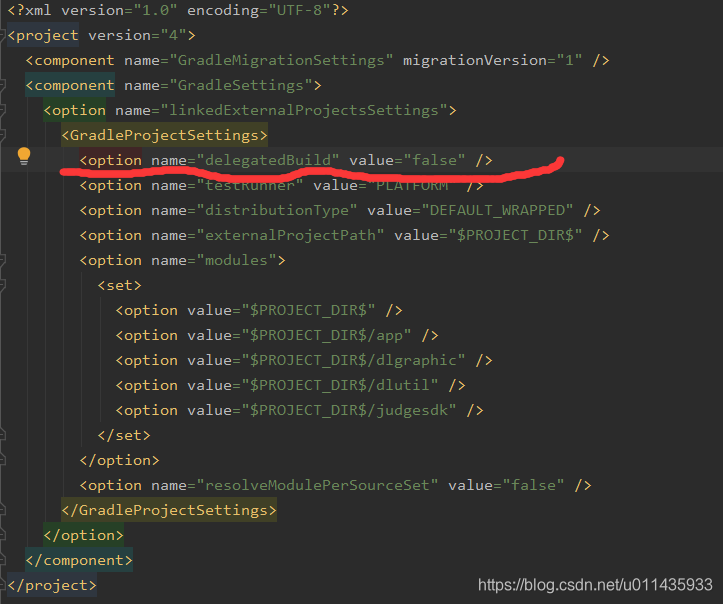This screenshot has height=604, width=723.
Task: Select the $PROJECT_DIR$/judgesdk option value
Action: tap(349, 410)
